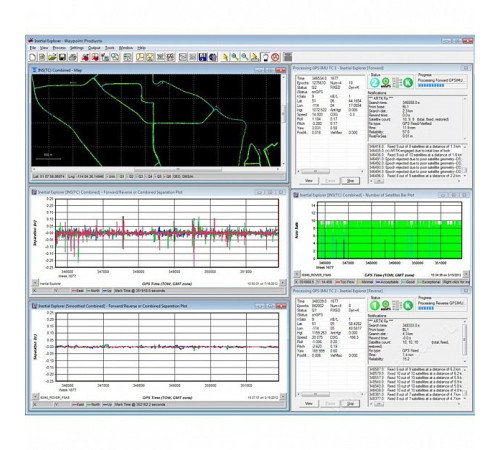Click the open-folder toolbar icon
The height and width of the screenshot is (450, 500).
click(x=52, y=57)
